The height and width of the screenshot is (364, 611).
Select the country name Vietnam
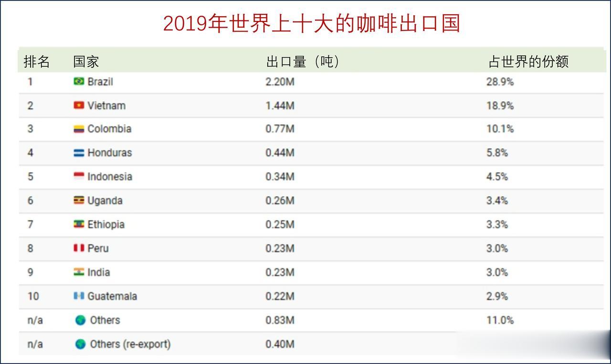(x=106, y=105)
